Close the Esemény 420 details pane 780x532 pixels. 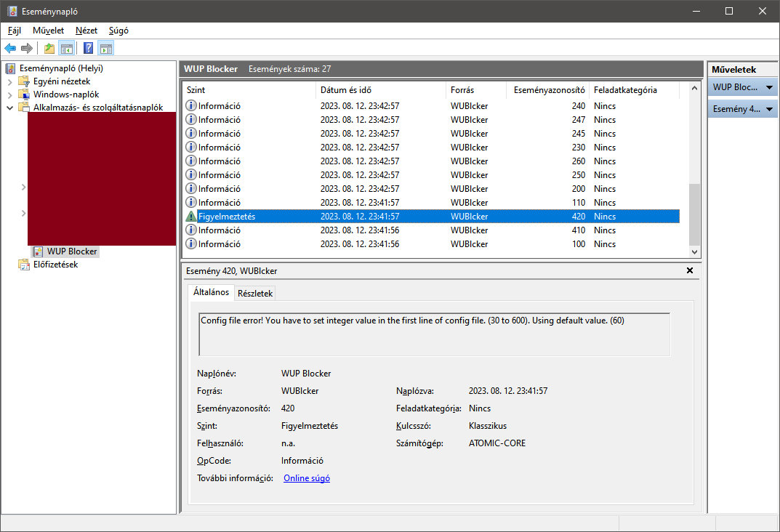coord(689,270)
